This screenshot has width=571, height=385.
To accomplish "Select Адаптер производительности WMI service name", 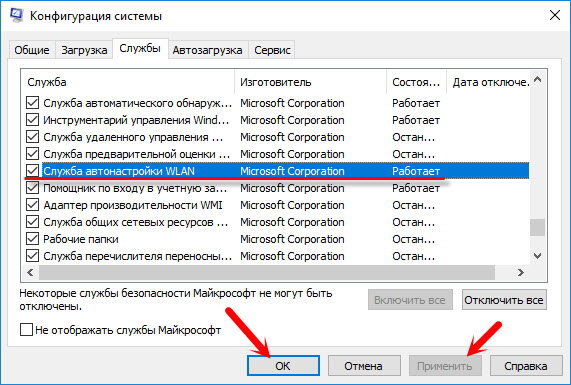I will [133, 205].
